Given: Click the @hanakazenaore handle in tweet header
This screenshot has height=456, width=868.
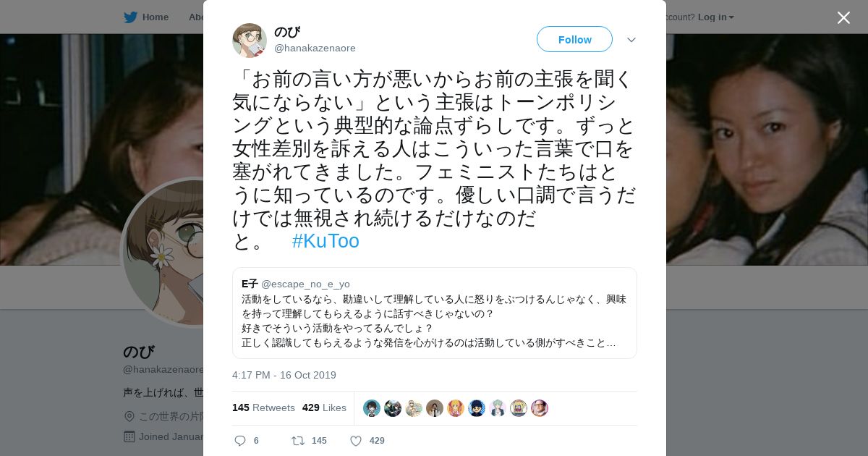Looking at the screenshot, I should (x=315, y=48).
